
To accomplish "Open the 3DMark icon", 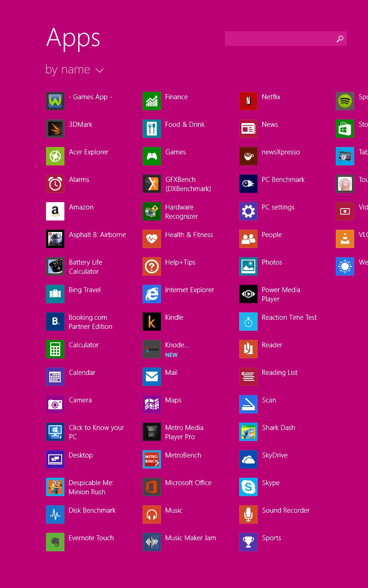I will tap(55, 129).
